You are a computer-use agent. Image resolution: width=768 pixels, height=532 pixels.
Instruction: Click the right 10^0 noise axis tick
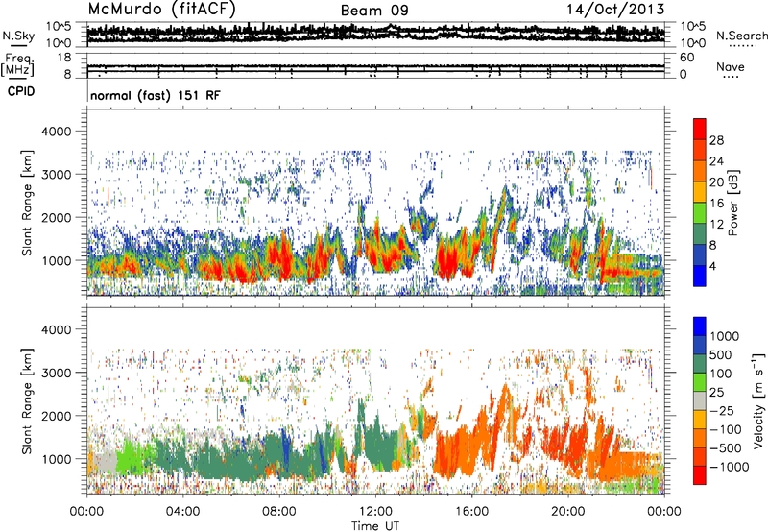coord(693,43)
